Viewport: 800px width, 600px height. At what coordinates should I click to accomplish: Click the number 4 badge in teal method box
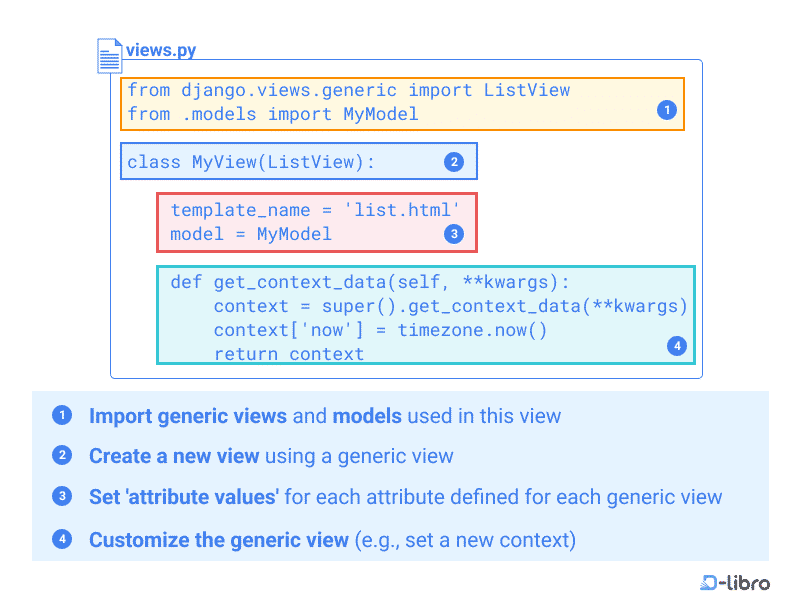[x=676, y=346]
